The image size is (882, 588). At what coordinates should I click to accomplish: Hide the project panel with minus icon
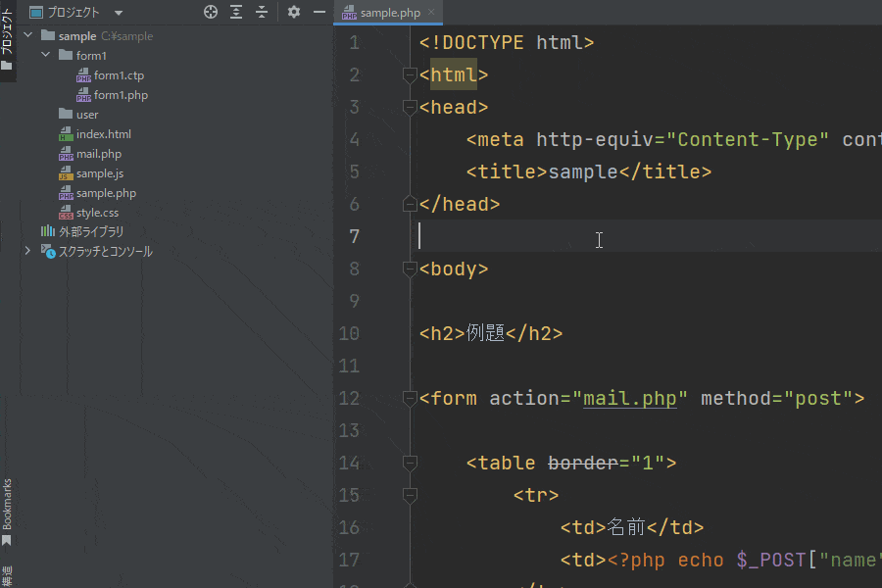click(x=319, y=13)
